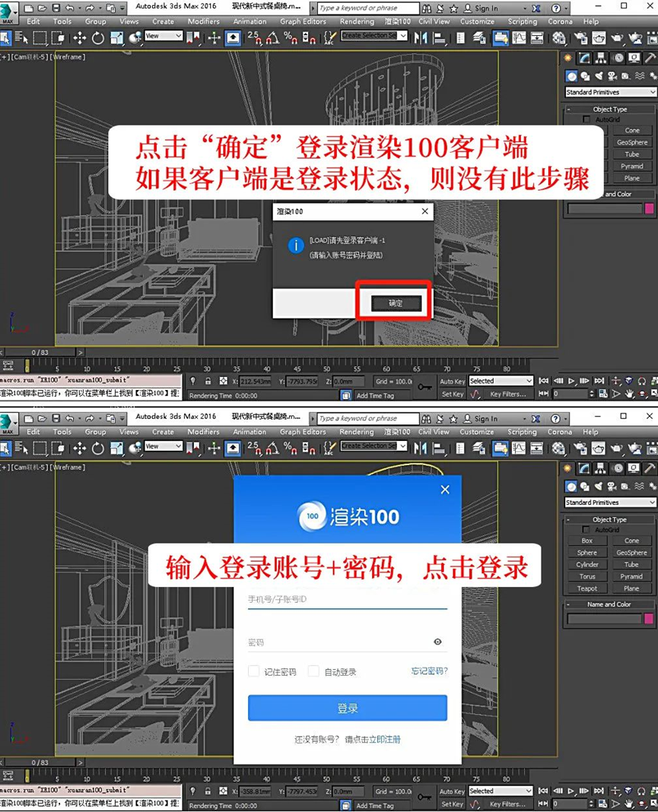
Task: Tick AutoGrid checkbox in login-form window
Action: tap(586, 530)
